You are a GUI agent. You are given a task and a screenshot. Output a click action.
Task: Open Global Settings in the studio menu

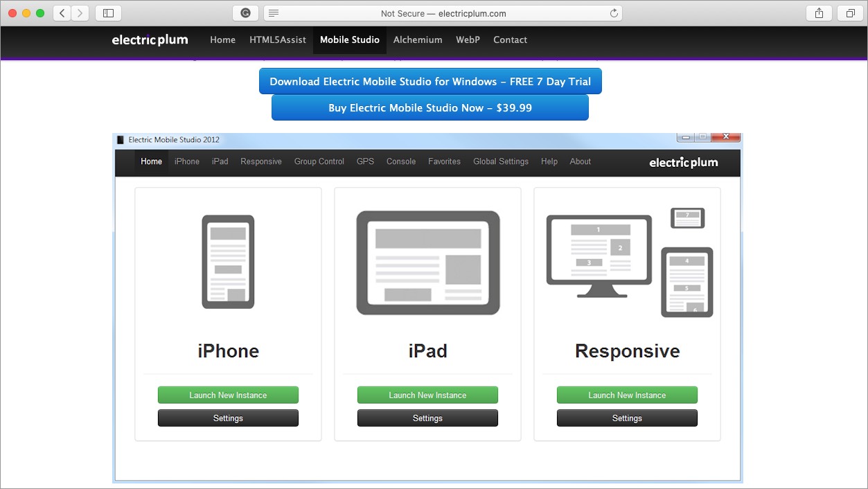(500, 161)
